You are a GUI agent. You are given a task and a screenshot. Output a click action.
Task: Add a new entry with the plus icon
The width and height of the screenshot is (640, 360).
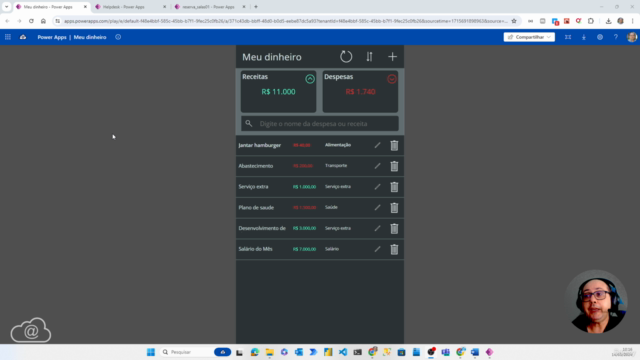[x=392, y=57]
